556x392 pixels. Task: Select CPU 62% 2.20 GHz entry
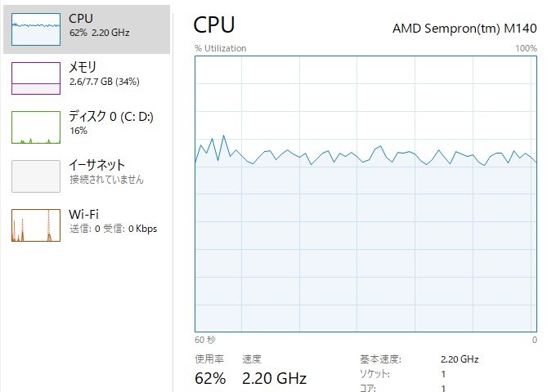click(x=87, y=29)
